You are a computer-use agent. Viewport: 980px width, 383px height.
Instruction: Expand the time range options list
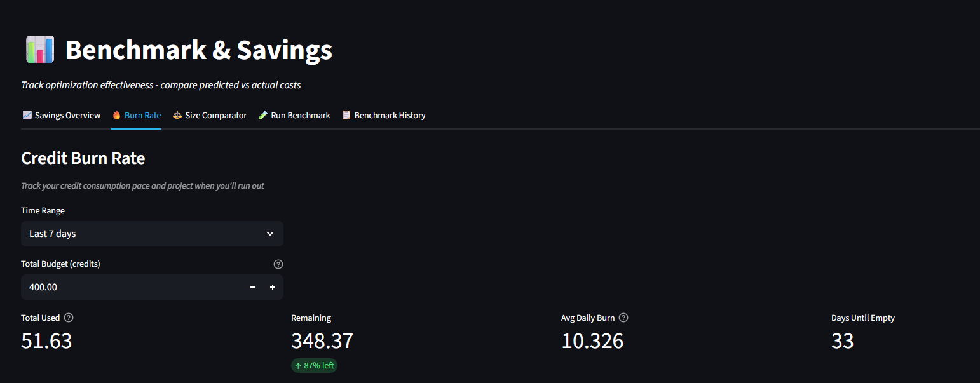click(x=153, y=234)
